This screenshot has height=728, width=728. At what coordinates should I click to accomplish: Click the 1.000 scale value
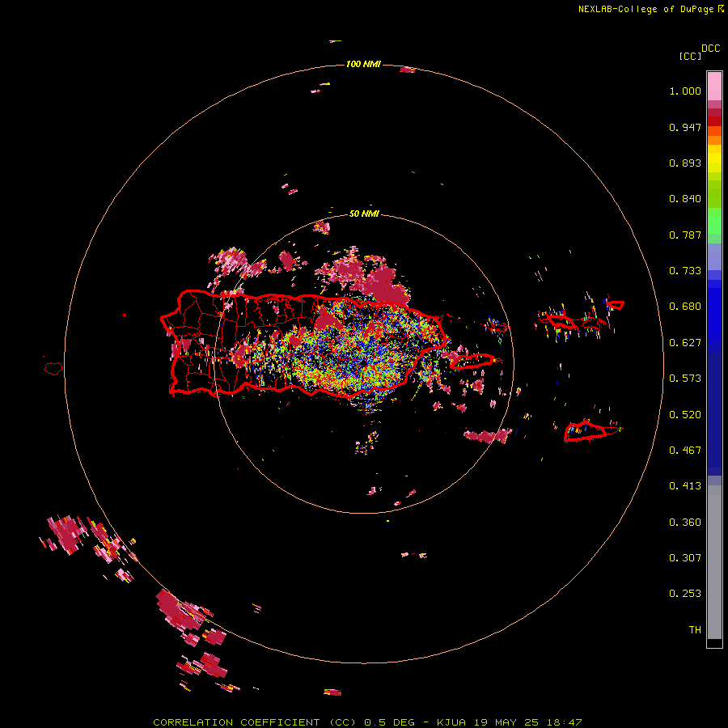click(x=685, y=91)
